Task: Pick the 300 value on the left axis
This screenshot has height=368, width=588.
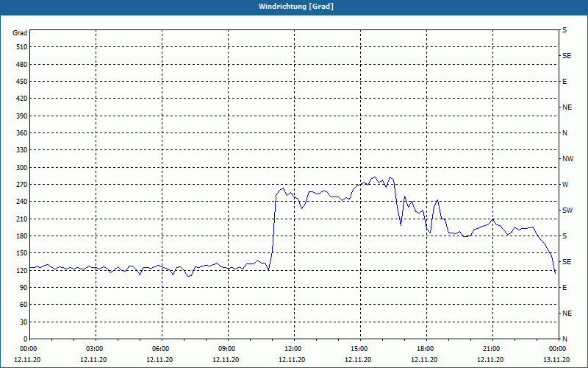Action: [x=22, y=168]
